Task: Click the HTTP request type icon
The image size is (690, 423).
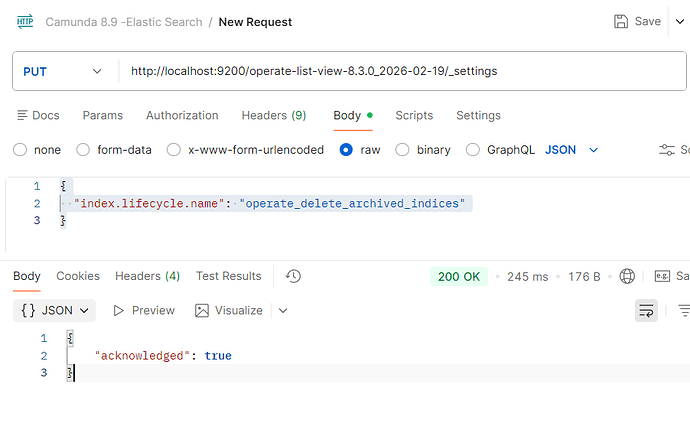Action: click(24, 21)
